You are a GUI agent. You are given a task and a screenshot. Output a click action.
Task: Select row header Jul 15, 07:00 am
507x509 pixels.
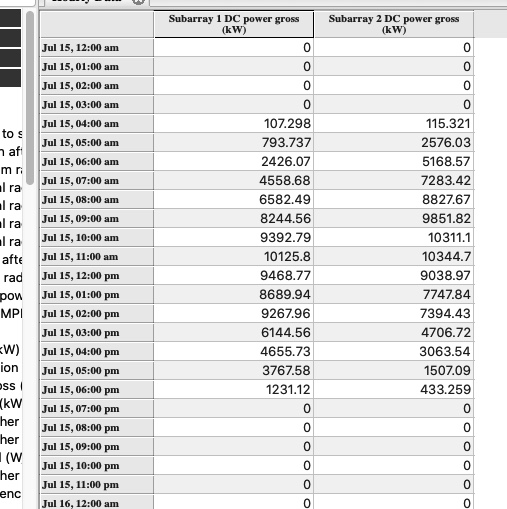tap(97, 181)
